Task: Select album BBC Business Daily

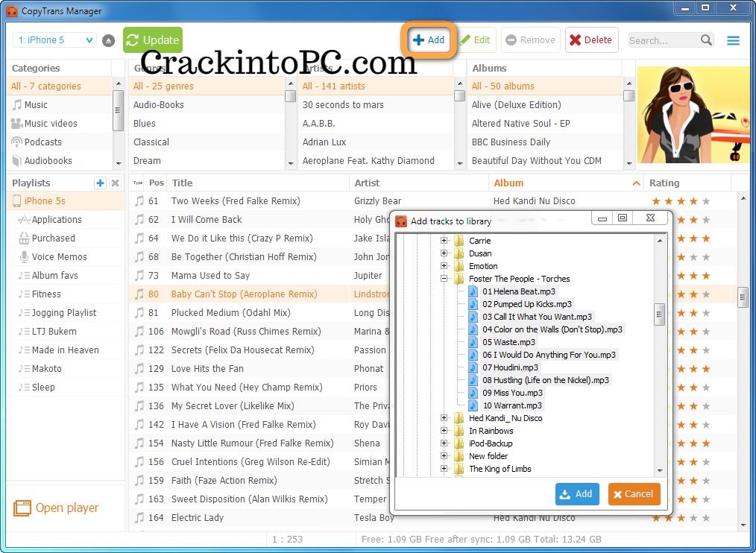Action: pos(545,142)
